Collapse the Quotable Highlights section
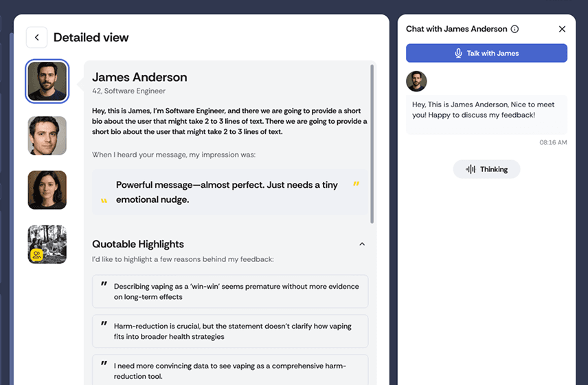588x385 pixels. click(362, 244)
